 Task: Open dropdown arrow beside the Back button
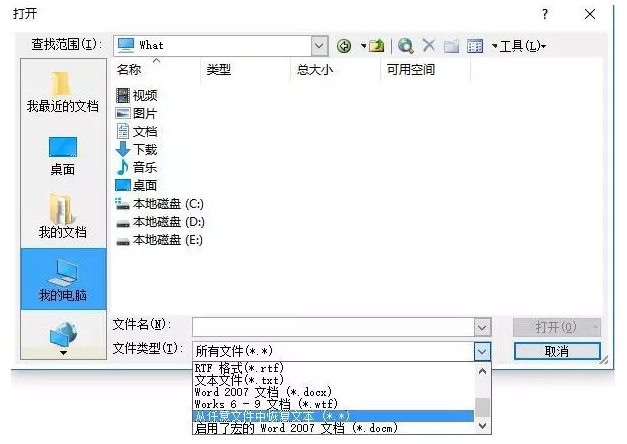click(x=363, y=46)
